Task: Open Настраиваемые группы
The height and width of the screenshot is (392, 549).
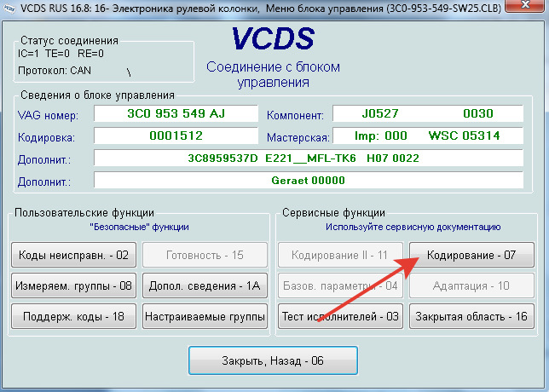Action: coord(205,316)
